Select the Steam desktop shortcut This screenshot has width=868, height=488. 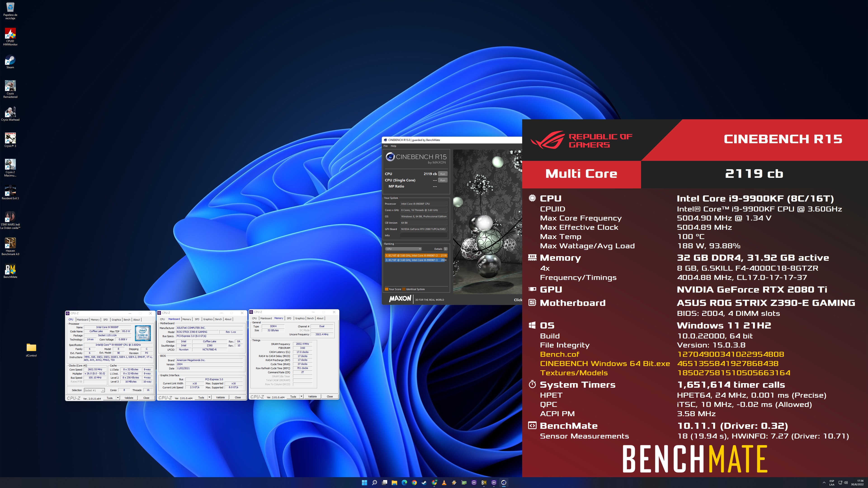[10, 62]
